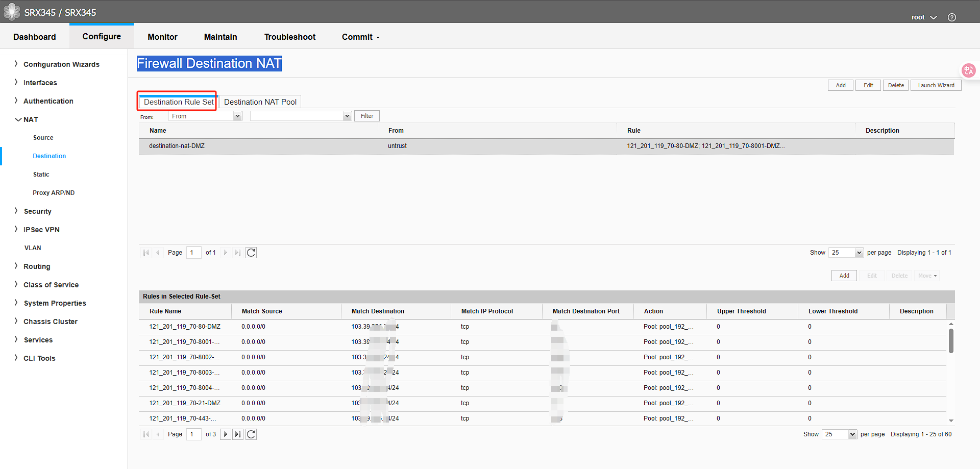Image resolution: width=980 pixels, height=469 pixels.
Task: Click the previous-page arrow in the rule-set pager
Action: point(158,252)
